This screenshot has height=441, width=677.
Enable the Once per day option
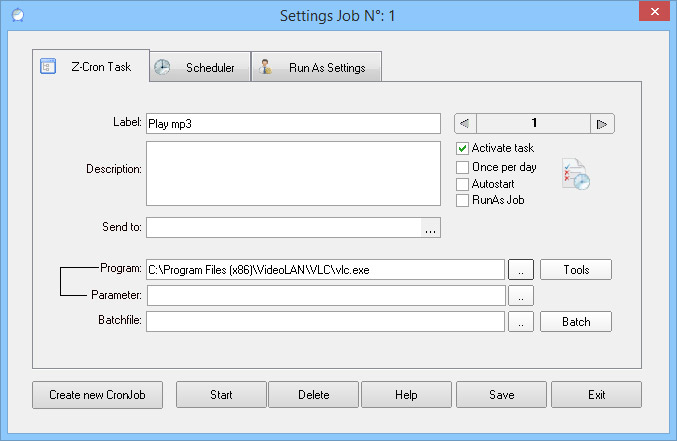[x=463, y=167]
